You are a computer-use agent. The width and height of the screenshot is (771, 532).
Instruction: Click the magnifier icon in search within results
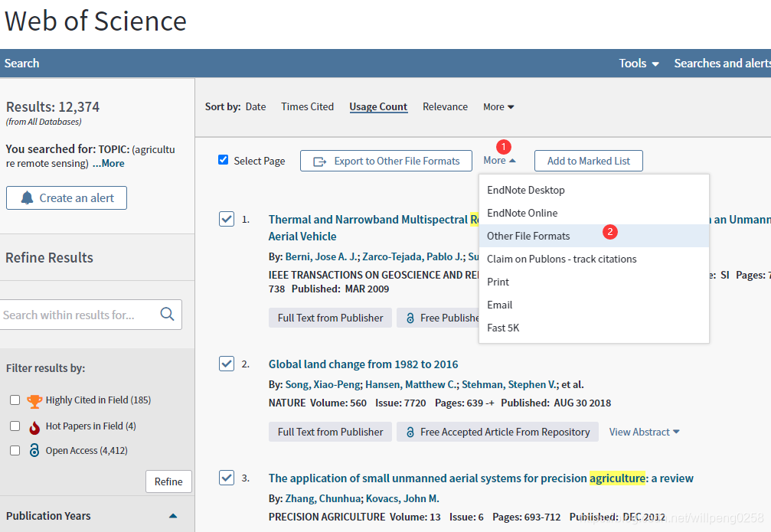167,314
